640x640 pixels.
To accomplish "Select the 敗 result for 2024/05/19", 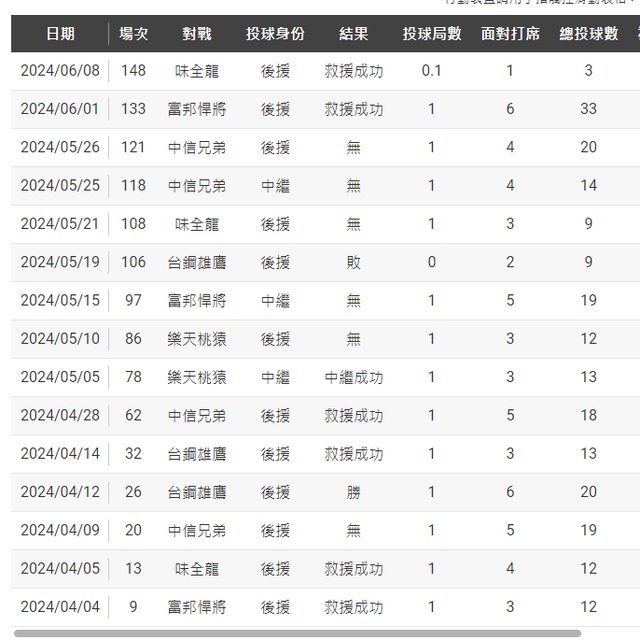I will pyautogui.click(x=354, y=262).
